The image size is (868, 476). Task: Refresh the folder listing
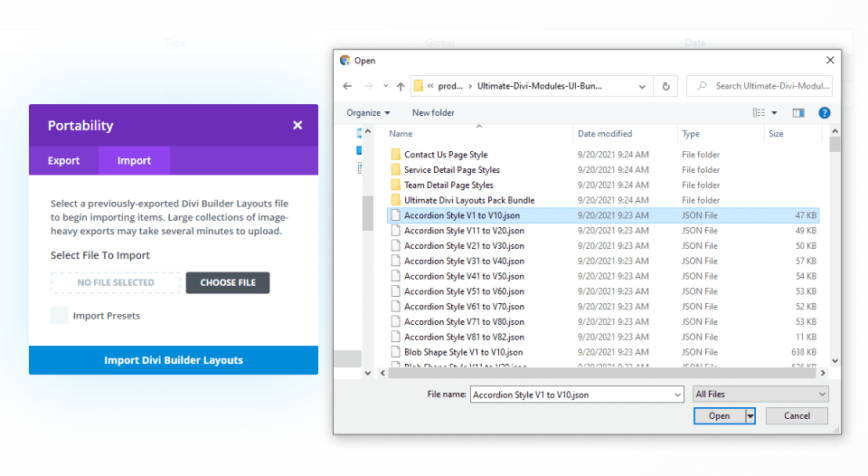click(666, 87)
